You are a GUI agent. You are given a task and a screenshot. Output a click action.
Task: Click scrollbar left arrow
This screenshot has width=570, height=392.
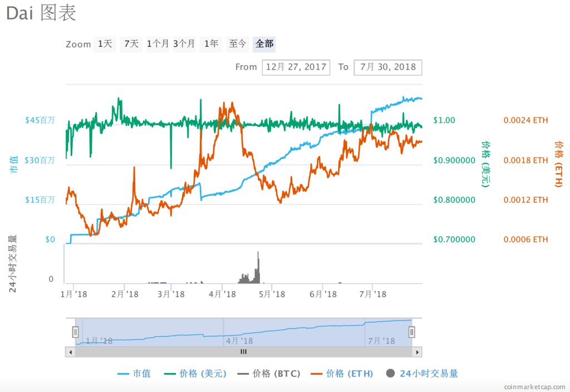[x=70, y=352]
